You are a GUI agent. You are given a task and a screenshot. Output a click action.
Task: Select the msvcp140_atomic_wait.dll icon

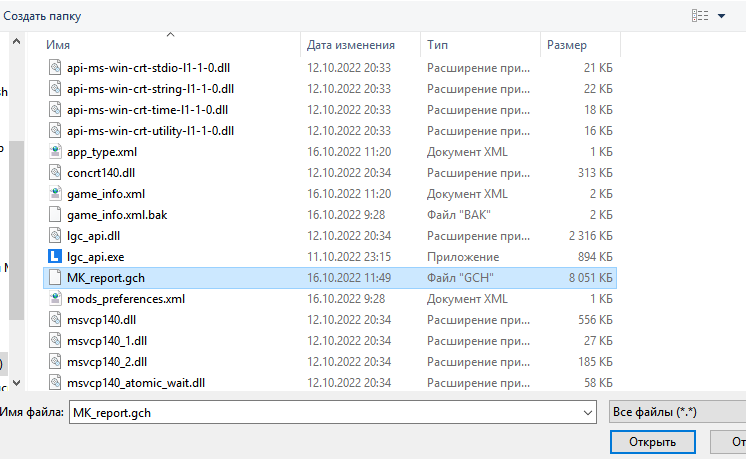(x=55, y=382)
